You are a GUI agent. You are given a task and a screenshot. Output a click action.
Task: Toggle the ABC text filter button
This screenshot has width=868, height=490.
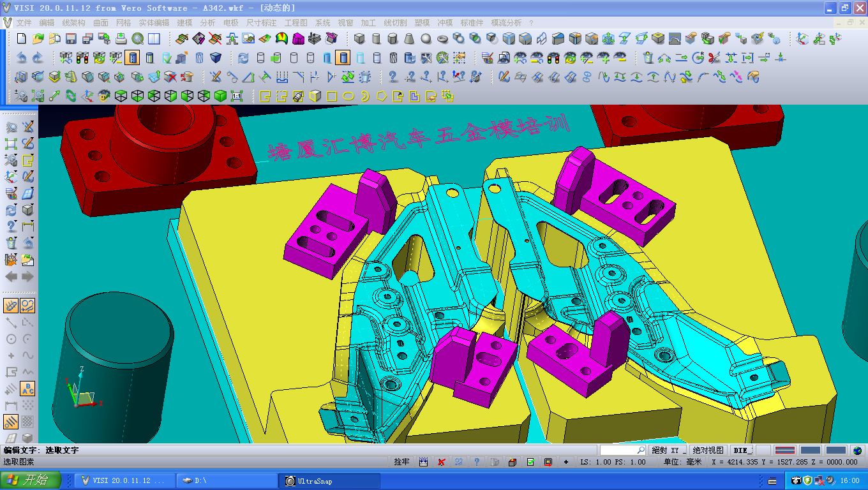click(27, 389)
